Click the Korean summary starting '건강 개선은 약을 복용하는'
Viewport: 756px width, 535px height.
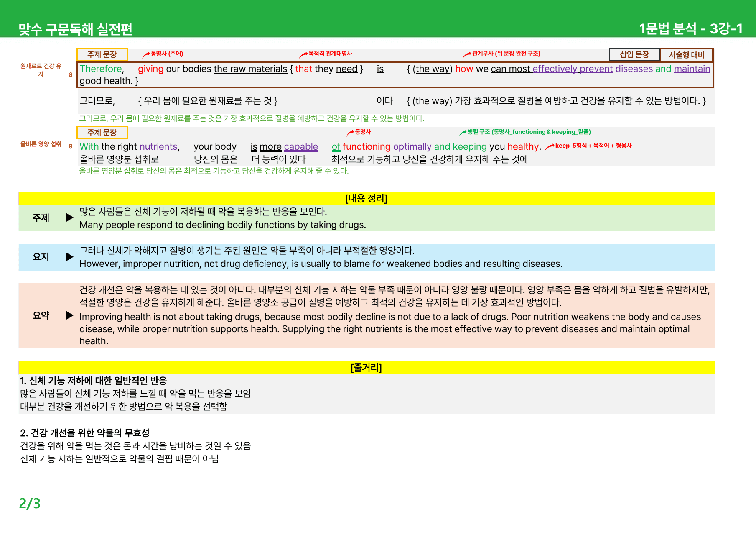395,296
